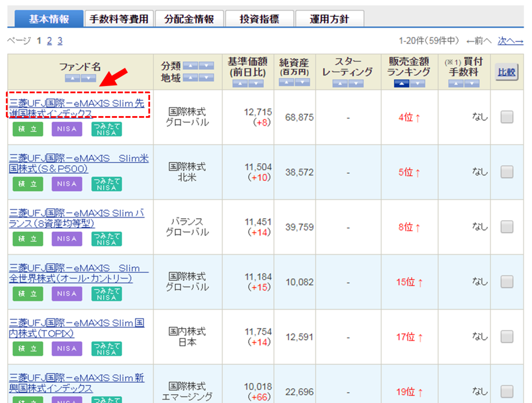Sort スターレーティング column ascending
Screen dimensions: 532x403
tap(340, 83)
